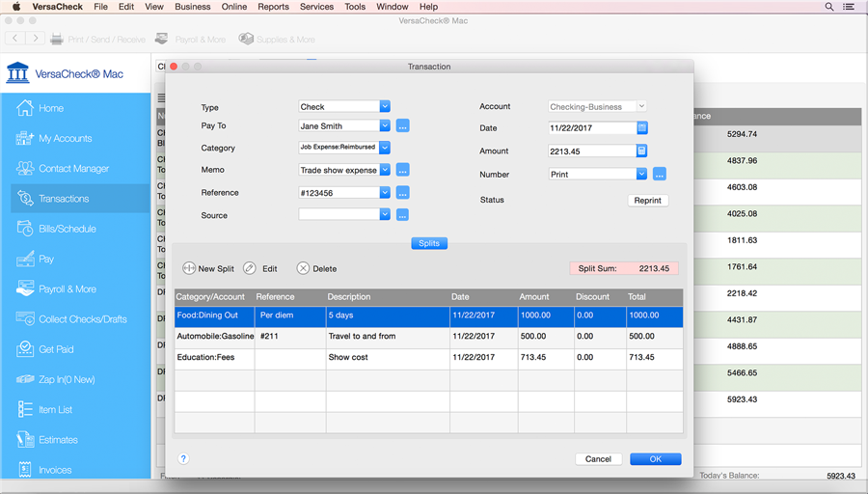Click the Source ellipsis button

[403, 215]
